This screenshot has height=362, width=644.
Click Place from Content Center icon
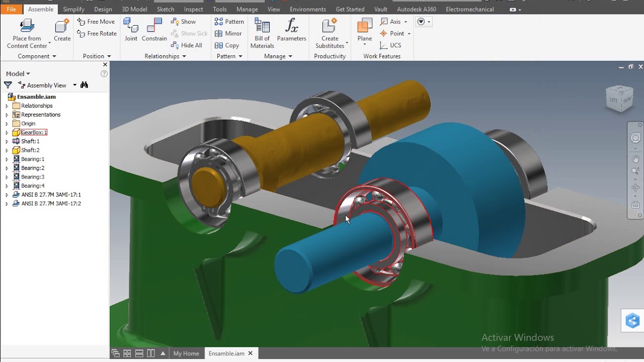click(27, 26)
